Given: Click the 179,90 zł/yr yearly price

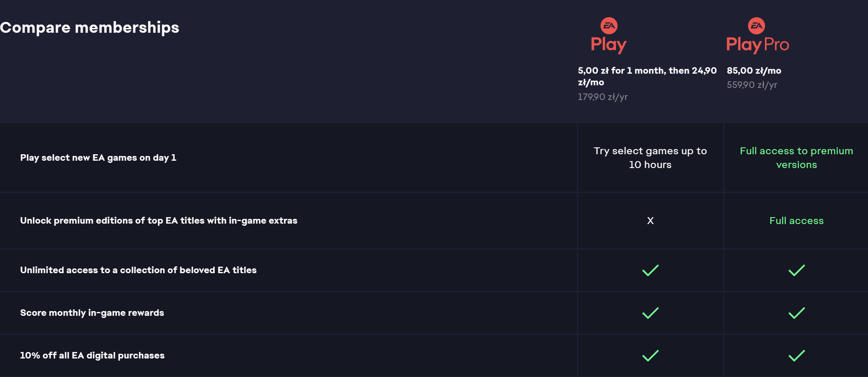Looking at the screenshot, I should point(602,97).
